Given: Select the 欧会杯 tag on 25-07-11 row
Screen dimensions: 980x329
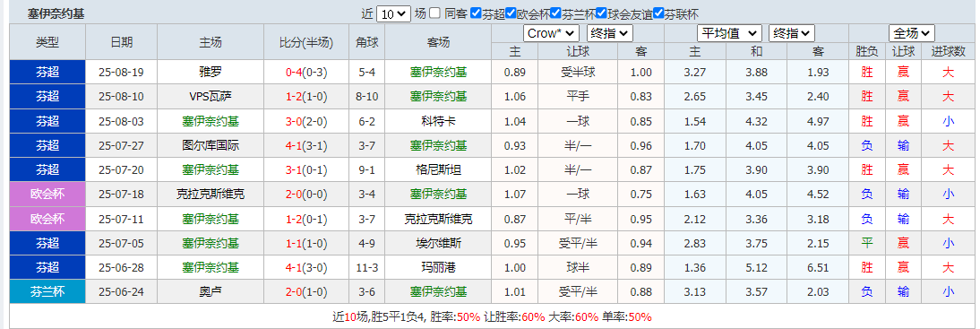Looking at the screenshot, I should tap(47, 219).
